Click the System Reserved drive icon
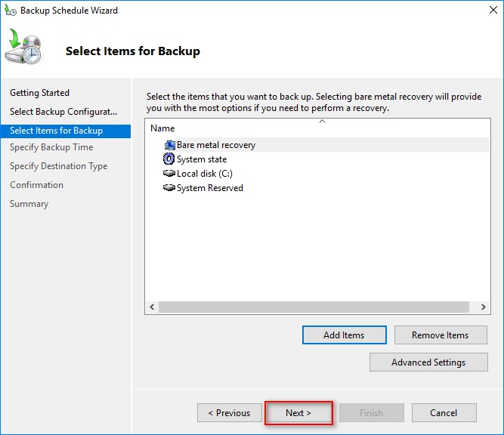The image size is (504, 435). (x=169, y=187)
